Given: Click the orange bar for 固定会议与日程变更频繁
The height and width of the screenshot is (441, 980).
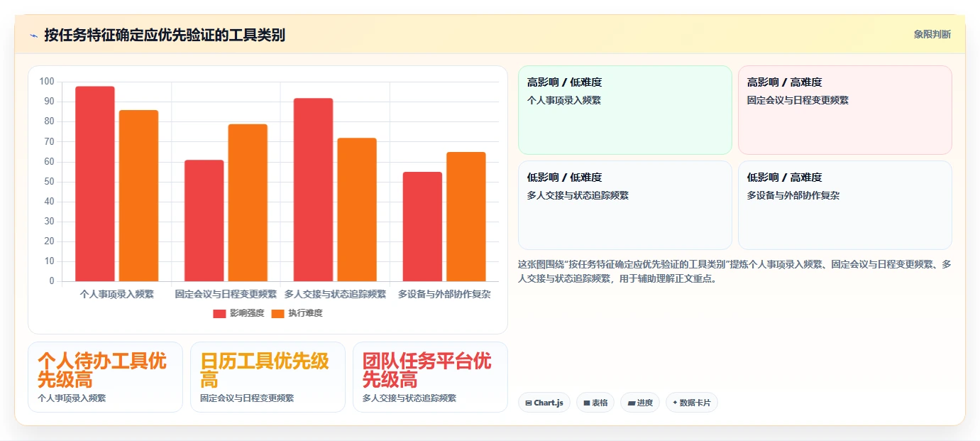Looking at the screenshot, I should pos(248,203).
